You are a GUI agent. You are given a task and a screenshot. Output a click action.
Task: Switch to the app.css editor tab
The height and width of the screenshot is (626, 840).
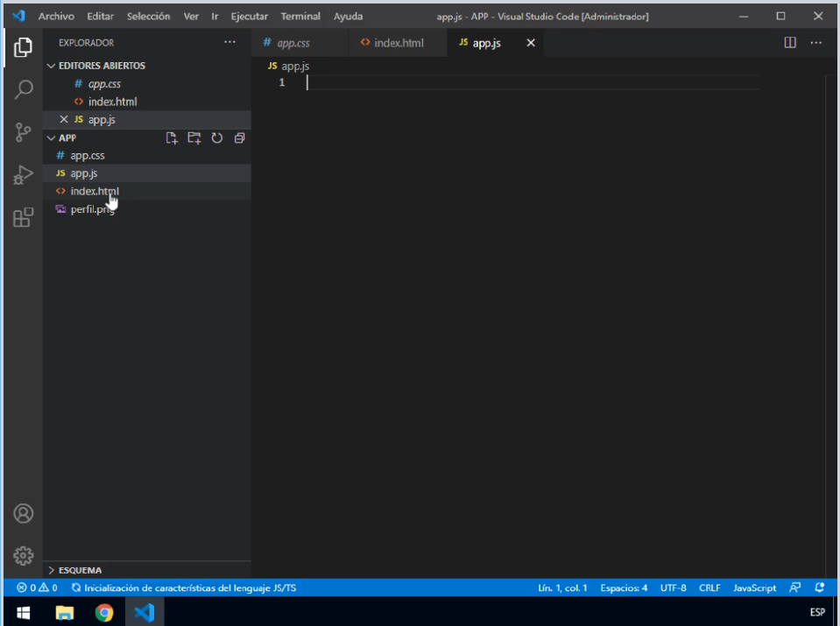(x=300, y=43)
